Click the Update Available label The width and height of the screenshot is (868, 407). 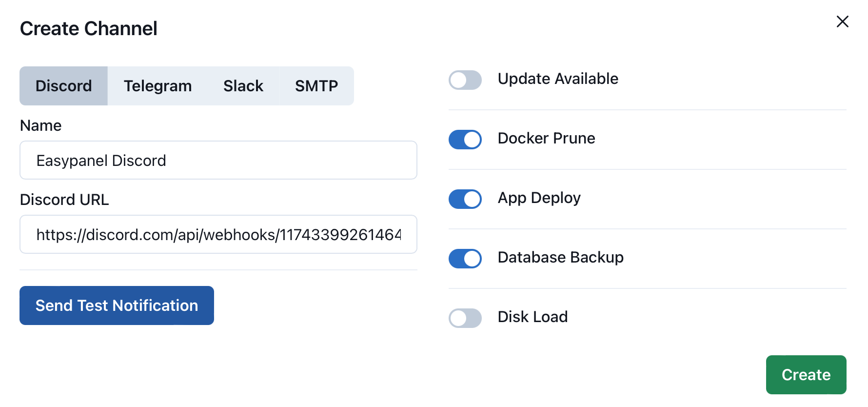coord(558,79)
